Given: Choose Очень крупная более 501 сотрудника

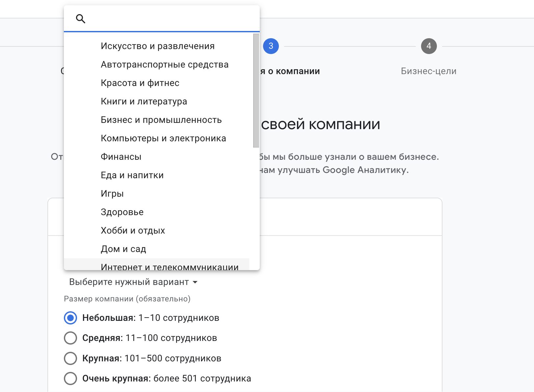Looking at the screenshot, I should tap(70, 378).
